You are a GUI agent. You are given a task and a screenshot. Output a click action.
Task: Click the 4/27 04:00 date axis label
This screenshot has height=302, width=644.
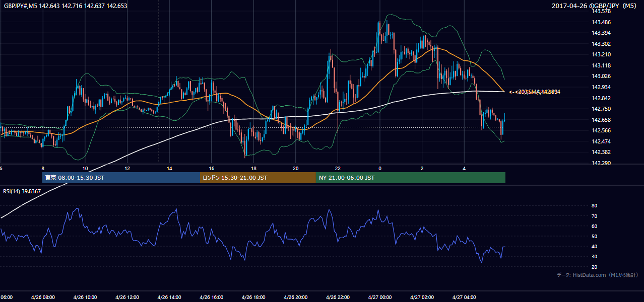464,297
